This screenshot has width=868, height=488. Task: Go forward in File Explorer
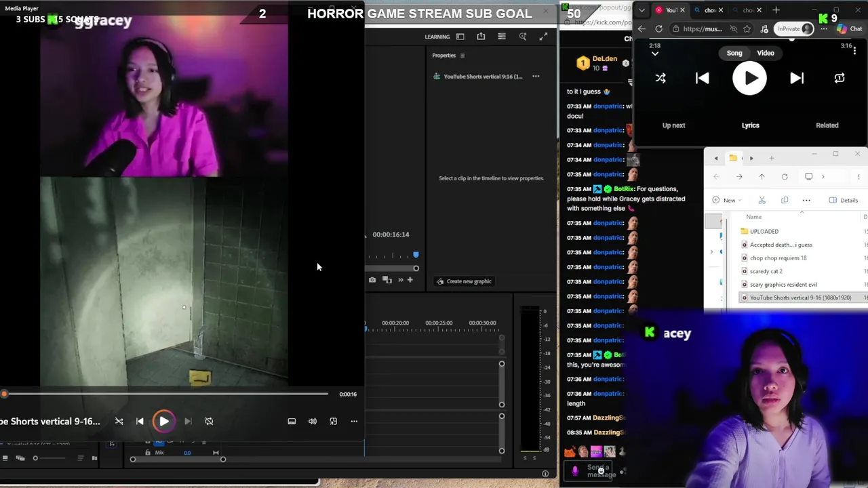click(x=739, y=177)
